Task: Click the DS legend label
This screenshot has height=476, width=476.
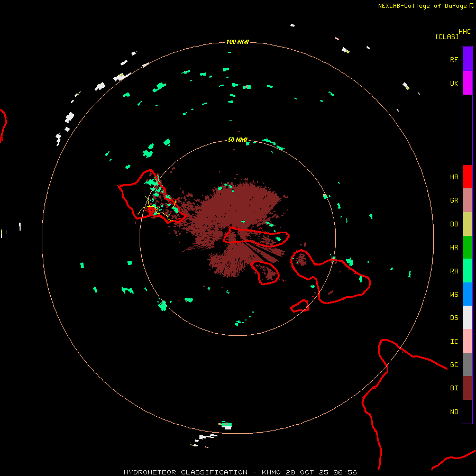Action: (454, 318)
